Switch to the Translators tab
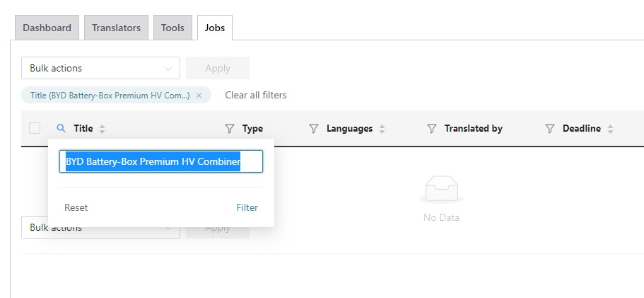This screenshot has height=298, width=644. tap(116, 28)
